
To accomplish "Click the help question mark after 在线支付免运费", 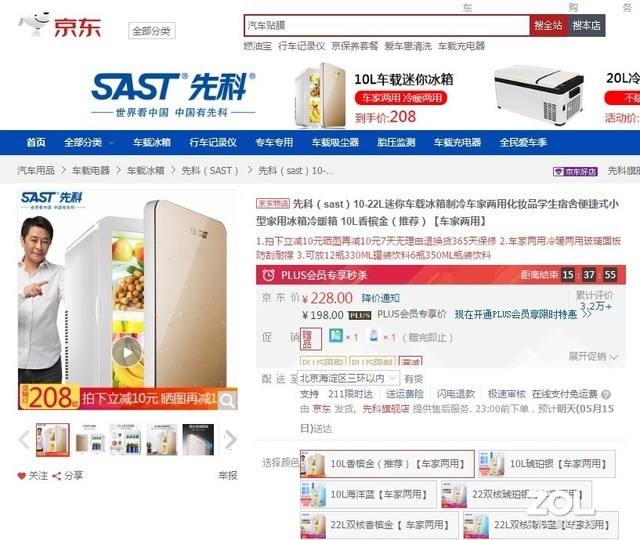I will pyautogui.click(x=606, y=395).
